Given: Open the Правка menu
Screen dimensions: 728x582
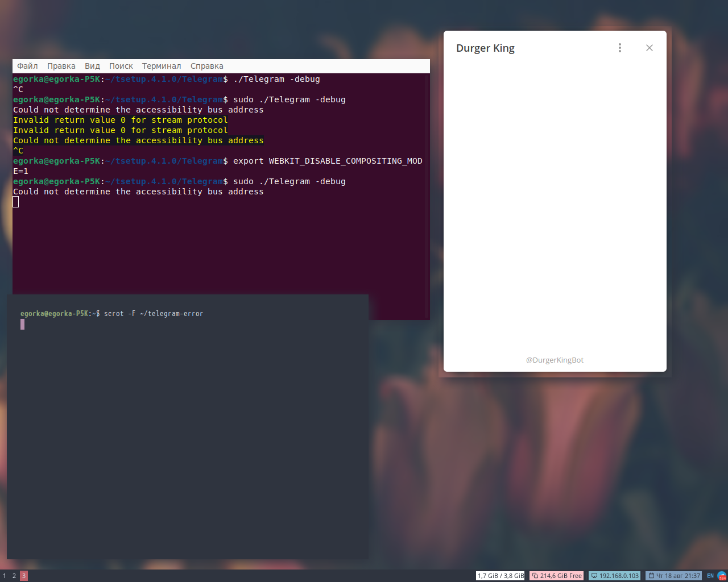Looking at the screenshot, I should (61, 66).
